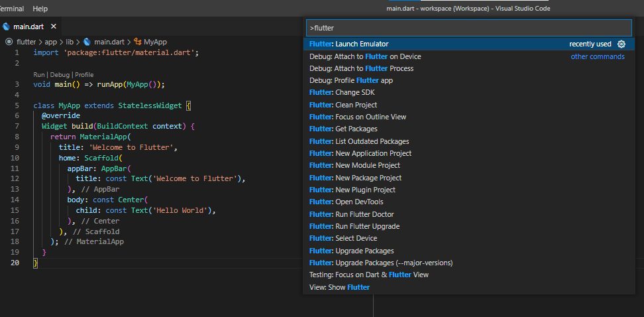This screenshot has height=317, width=644.
Task: Run Flutter: List Outdated Packages
Action: tap(469, 141)
